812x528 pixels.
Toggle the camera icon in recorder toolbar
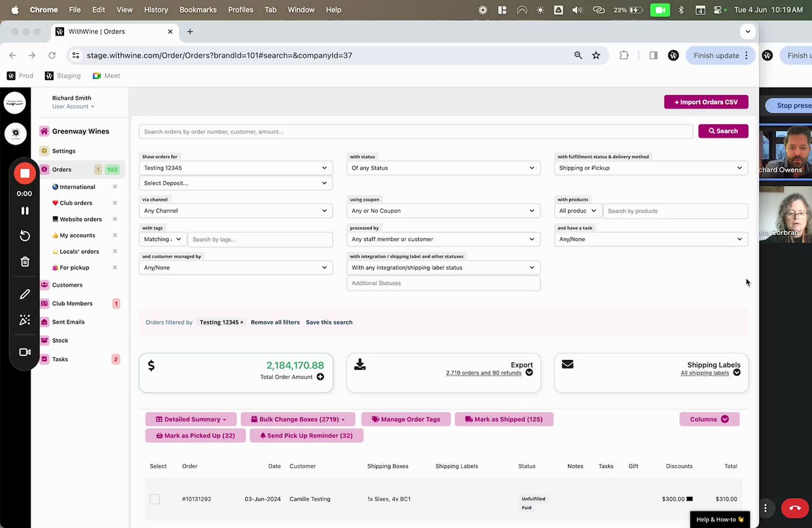click(25, 352)
